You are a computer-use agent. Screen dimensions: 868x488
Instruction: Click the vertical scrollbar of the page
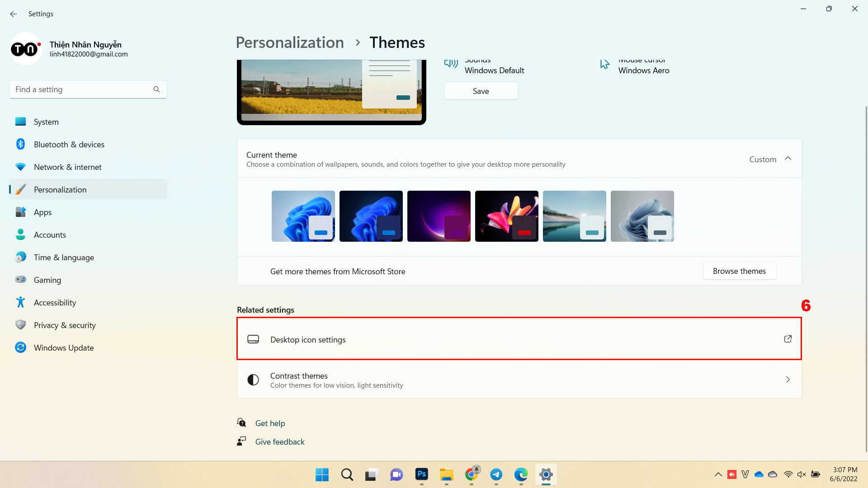[866, 279]
